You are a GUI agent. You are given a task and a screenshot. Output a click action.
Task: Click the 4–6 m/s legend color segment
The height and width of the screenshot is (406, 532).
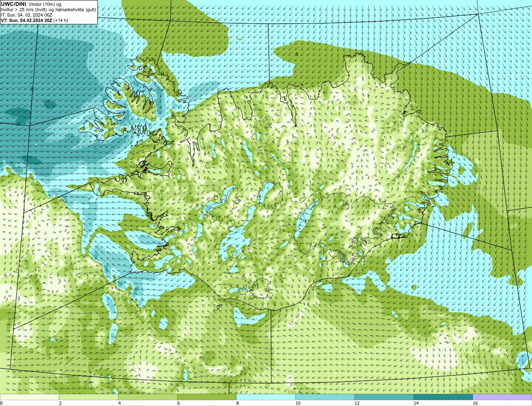[x=148, y=397]
